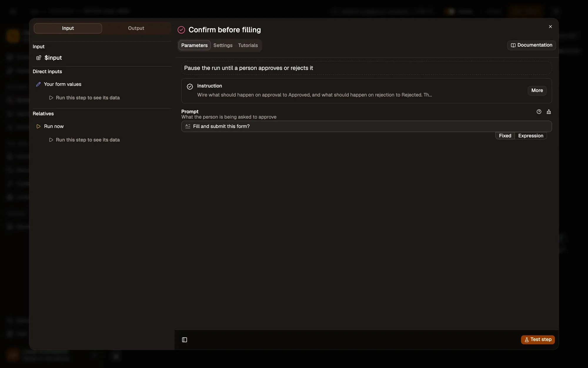Click the pink check icon beside the title
The image size is (588, 368).
point(181,30)
